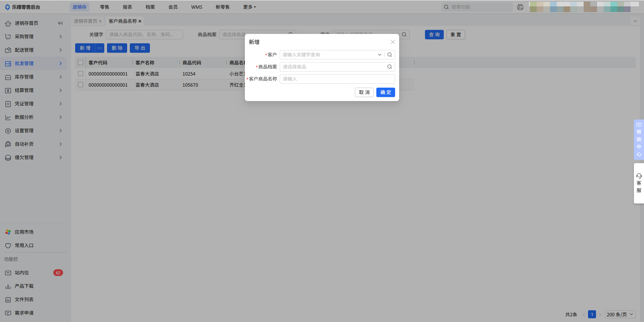The image size is (644, 322).
Task: Open the 客服 customer service panel
Action: pyautogui.click(x=639, y=183)
